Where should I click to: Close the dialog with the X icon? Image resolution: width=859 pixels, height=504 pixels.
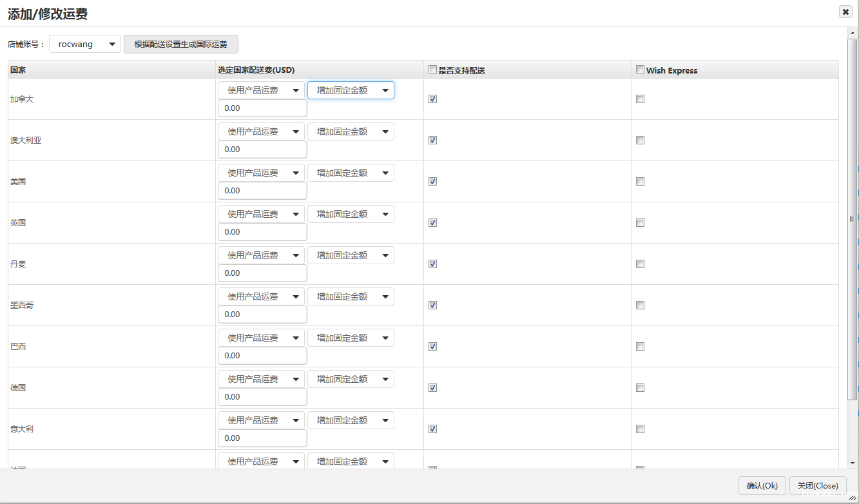[x=845, y=12]
